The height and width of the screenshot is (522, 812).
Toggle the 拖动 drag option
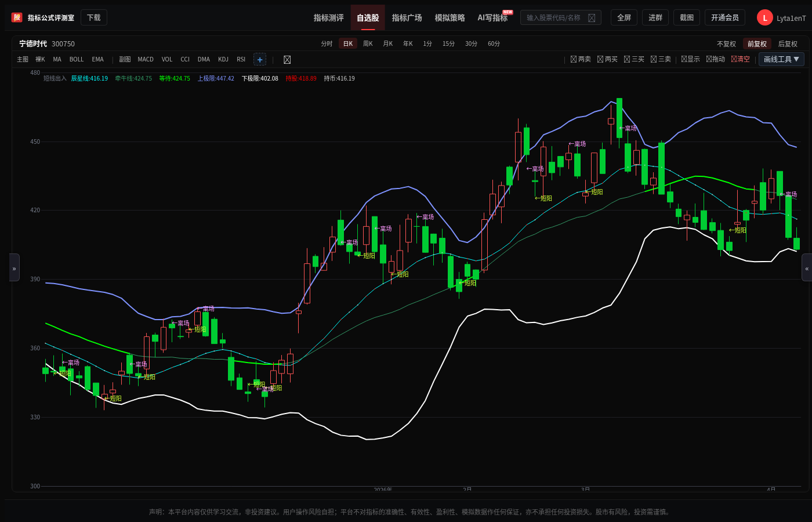716,59
